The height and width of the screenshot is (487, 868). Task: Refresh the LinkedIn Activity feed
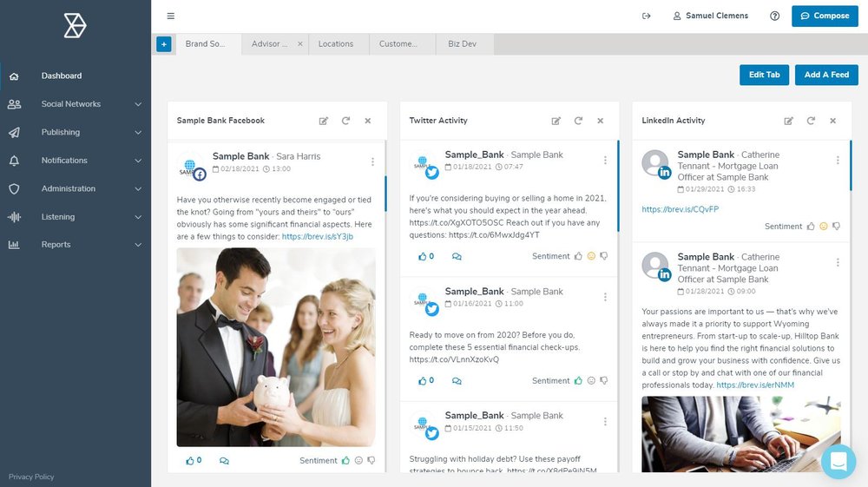click(811, 121)
